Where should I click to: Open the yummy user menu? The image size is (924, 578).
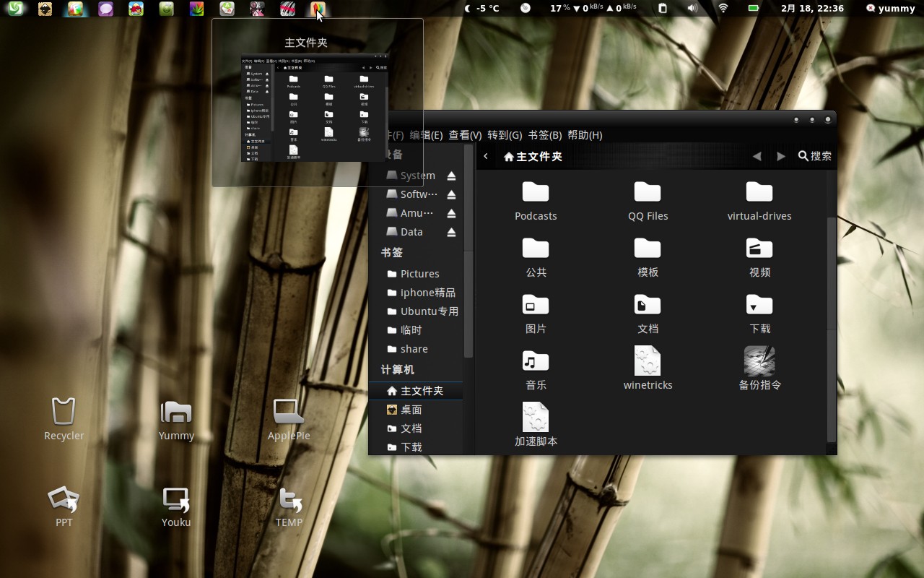coord(890,9)
